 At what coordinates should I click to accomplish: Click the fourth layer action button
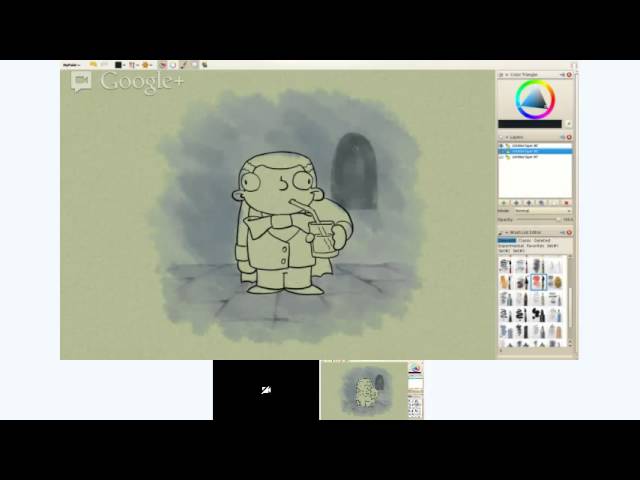pyautogui.click(x=541, y=203)
